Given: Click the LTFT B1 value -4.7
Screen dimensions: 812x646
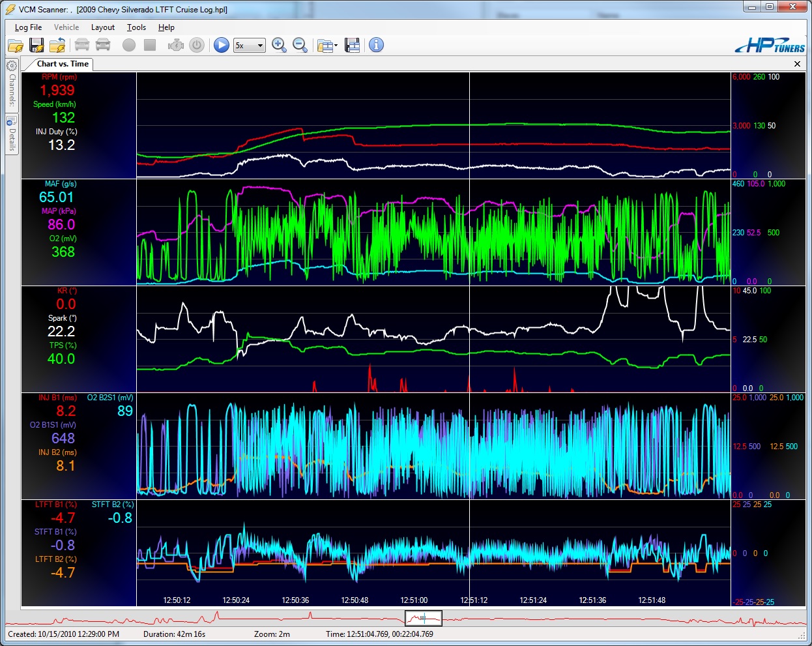Looking at the screenshot, I should (63, 518).
